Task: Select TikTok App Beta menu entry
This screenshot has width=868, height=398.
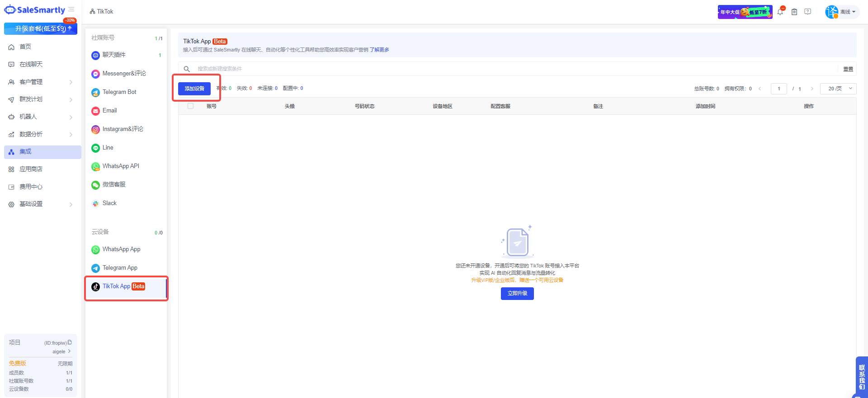Action: pos(126,287)
